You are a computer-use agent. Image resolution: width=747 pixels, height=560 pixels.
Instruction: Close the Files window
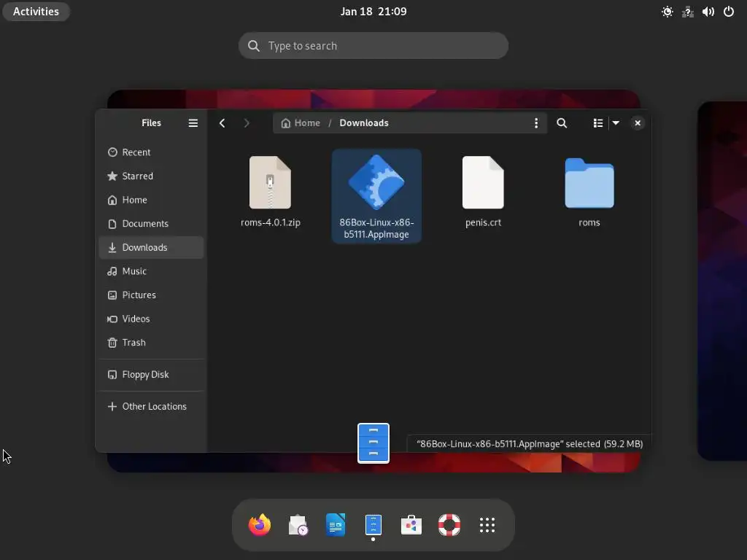pos(638,122)
